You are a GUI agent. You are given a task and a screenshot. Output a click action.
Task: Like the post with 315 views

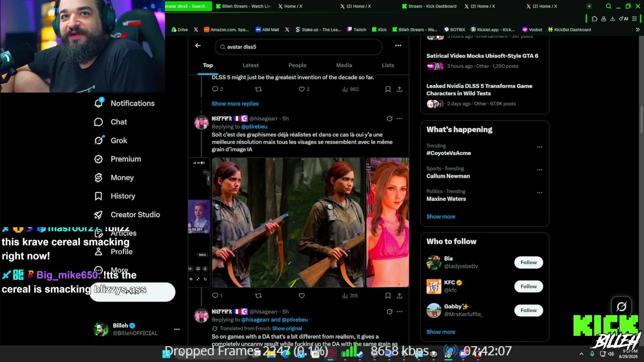pyautogui.click(x=301, y=296)
